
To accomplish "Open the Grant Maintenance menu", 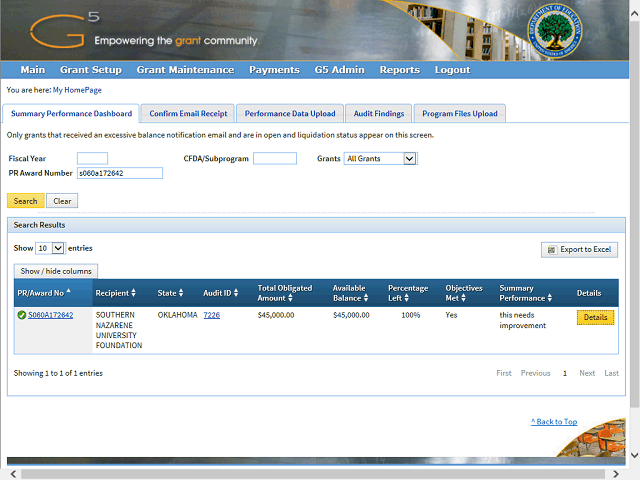I will [x=185, y=70].
